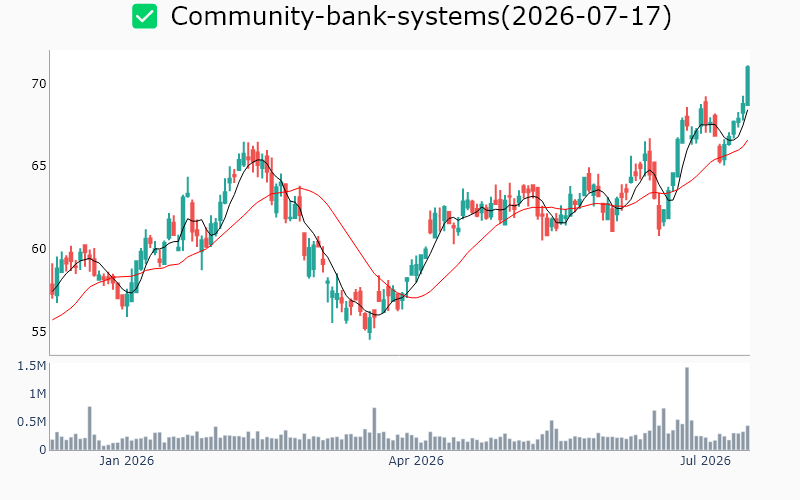Viewport: 800px width, 500px height.
Task: Click the 0 volume axis label
Action: (x=43, y=450)
